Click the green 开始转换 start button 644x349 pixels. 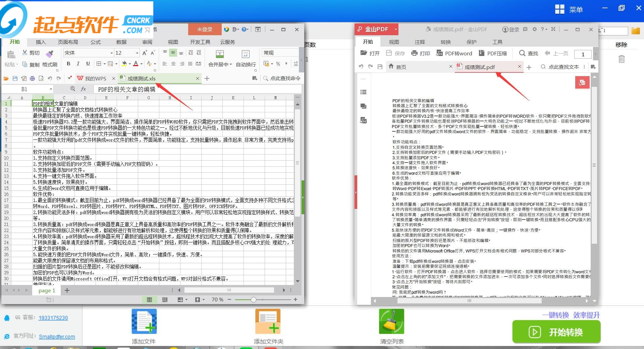click(556, 332)
